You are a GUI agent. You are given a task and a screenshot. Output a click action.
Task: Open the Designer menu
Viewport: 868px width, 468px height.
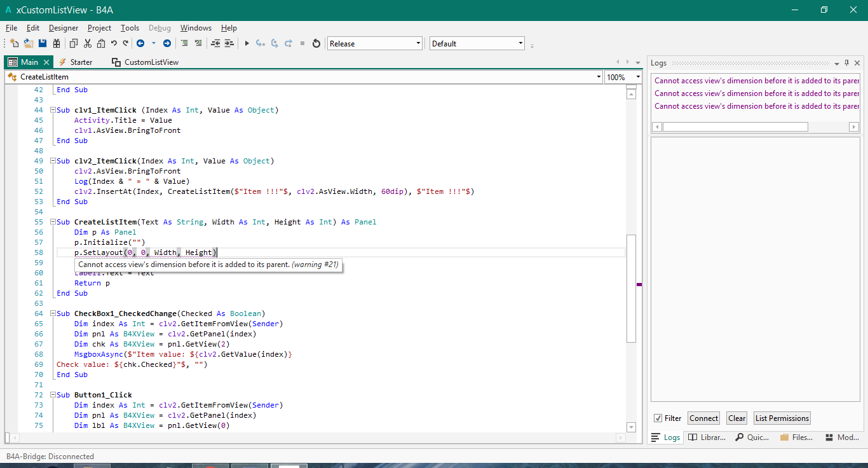(x=64, y=28)
